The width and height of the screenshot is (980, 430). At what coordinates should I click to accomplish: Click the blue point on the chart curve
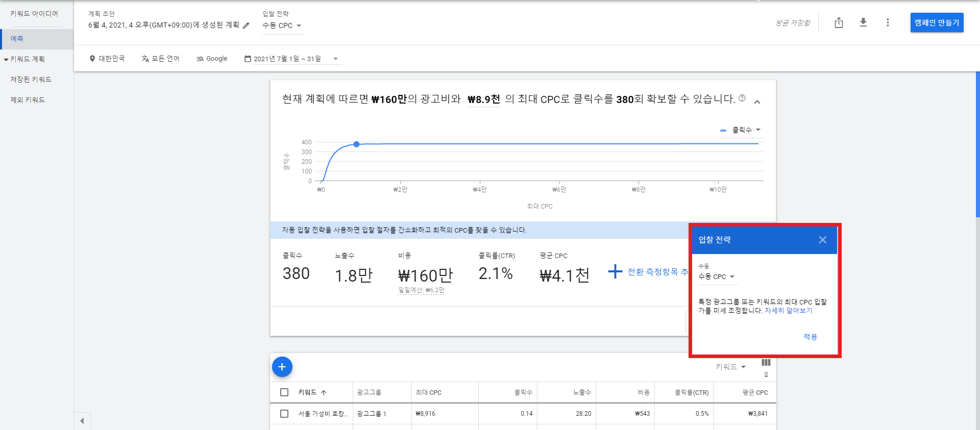(356, 144)
